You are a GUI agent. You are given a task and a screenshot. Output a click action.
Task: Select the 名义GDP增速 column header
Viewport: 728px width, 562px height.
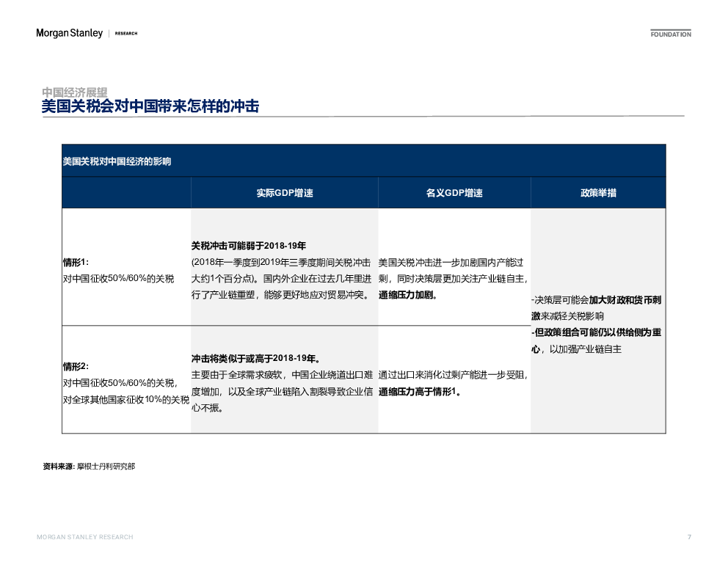click(x=454, y=193)
